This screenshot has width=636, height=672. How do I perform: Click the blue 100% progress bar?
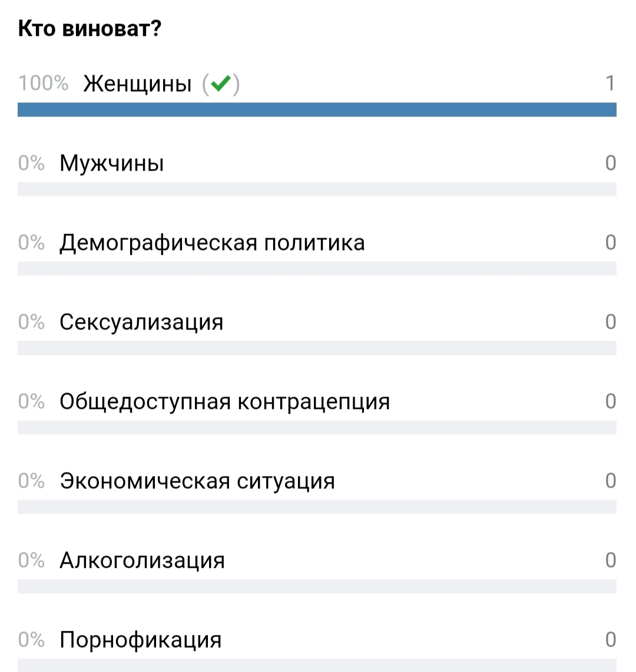click(317, 109)
